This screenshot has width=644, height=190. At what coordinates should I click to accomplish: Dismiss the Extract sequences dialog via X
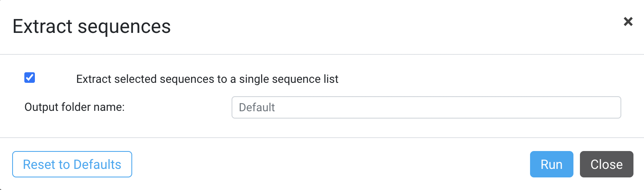pos(628,22)
